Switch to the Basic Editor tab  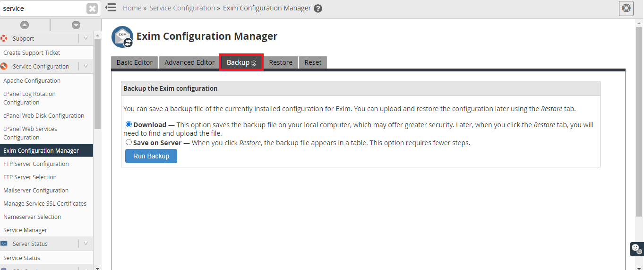135,62
